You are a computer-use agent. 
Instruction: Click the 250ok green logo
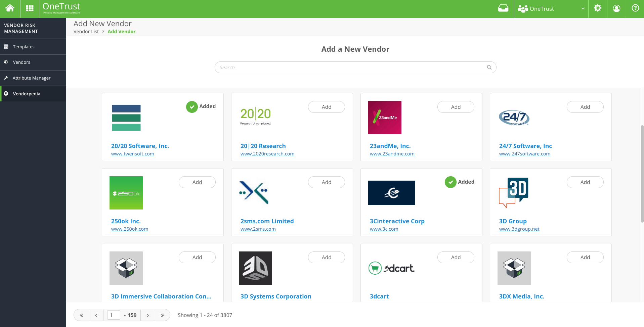(x=126, y=193)
